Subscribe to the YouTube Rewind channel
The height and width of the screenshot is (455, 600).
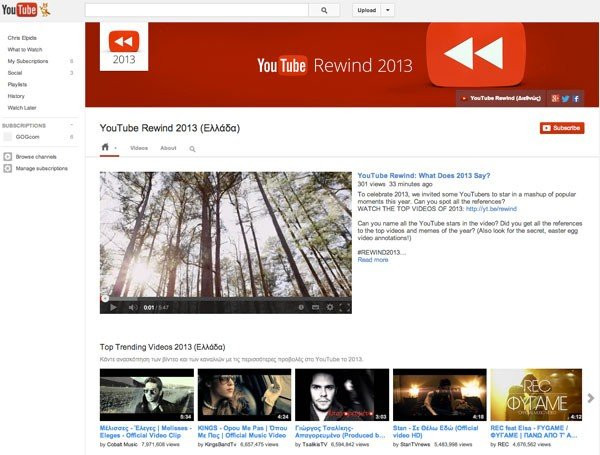coord(562,128)
